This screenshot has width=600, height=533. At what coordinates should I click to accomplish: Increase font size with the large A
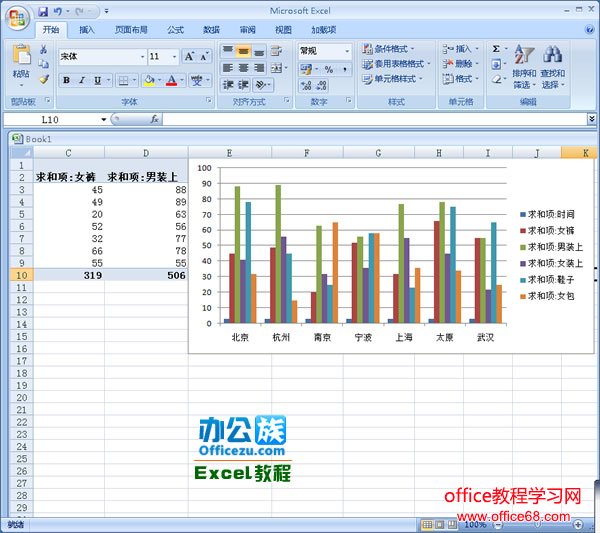[x=189, y=57]
